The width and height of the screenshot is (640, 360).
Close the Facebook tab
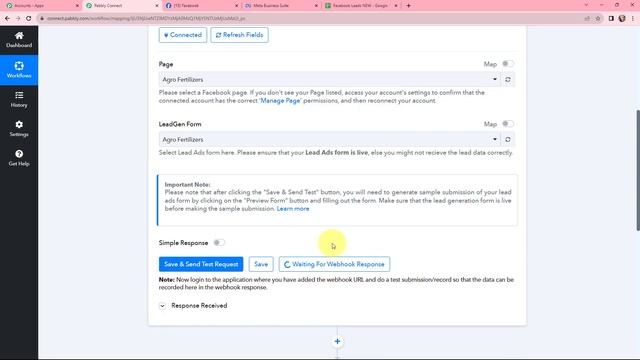point(237,6)
